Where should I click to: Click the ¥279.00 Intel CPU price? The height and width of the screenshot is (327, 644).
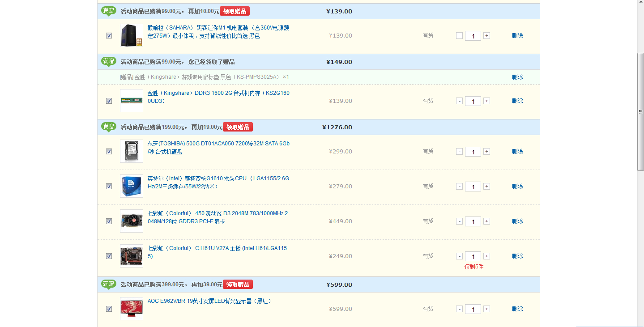(x=341, y=187)
